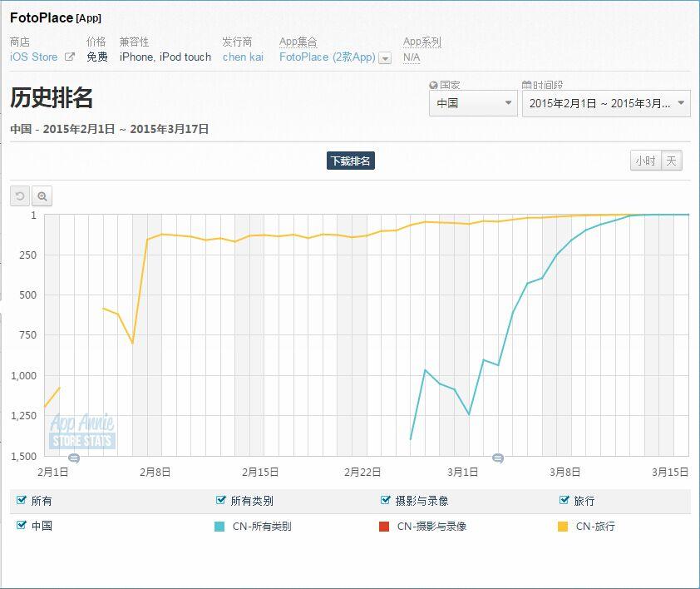The width and height of the screenshot is (700, 589).
Task: Open FotoPlace (2款App) collection link
Action: coord(328,57)
